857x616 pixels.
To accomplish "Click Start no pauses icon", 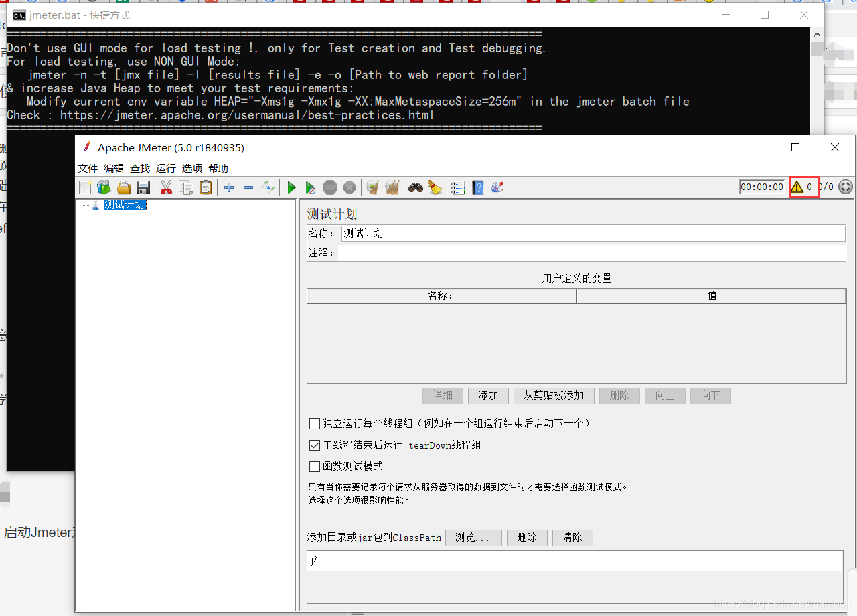I will tap(311, 187).
